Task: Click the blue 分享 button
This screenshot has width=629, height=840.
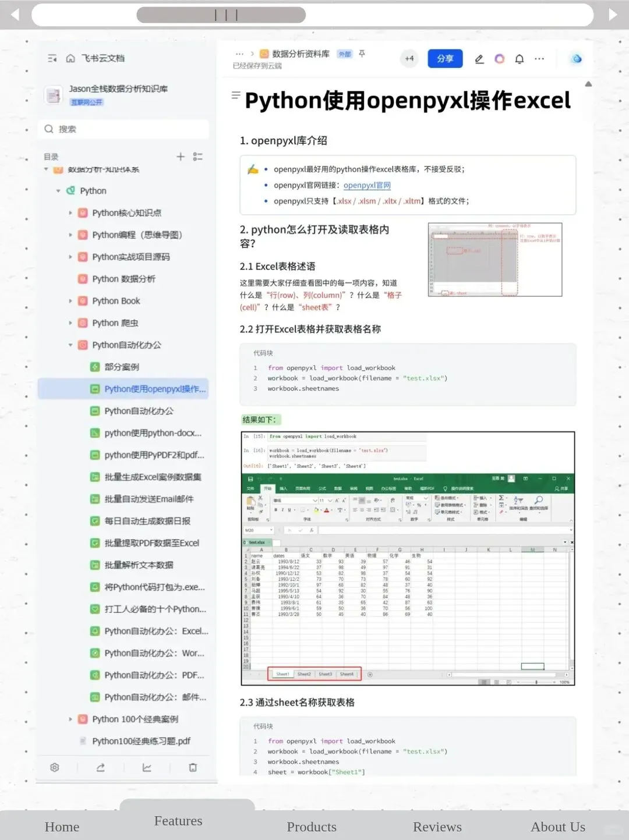Action: (445, 59)
